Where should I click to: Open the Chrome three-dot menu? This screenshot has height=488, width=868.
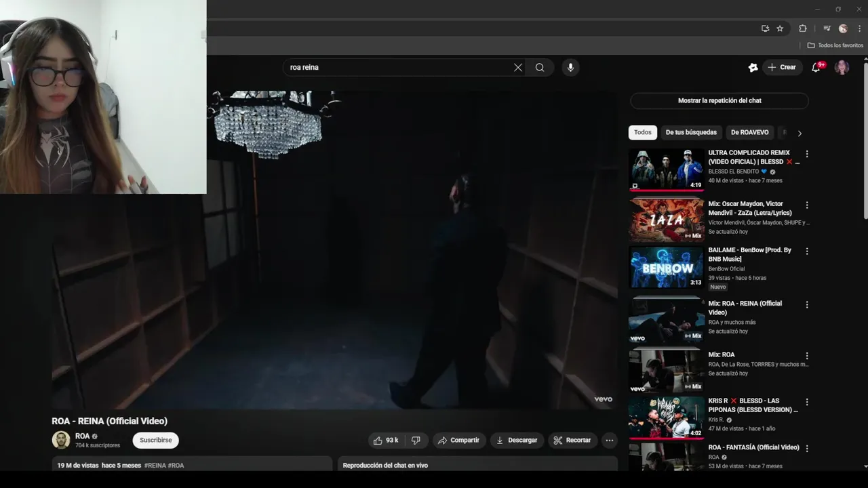pos(859,28)
